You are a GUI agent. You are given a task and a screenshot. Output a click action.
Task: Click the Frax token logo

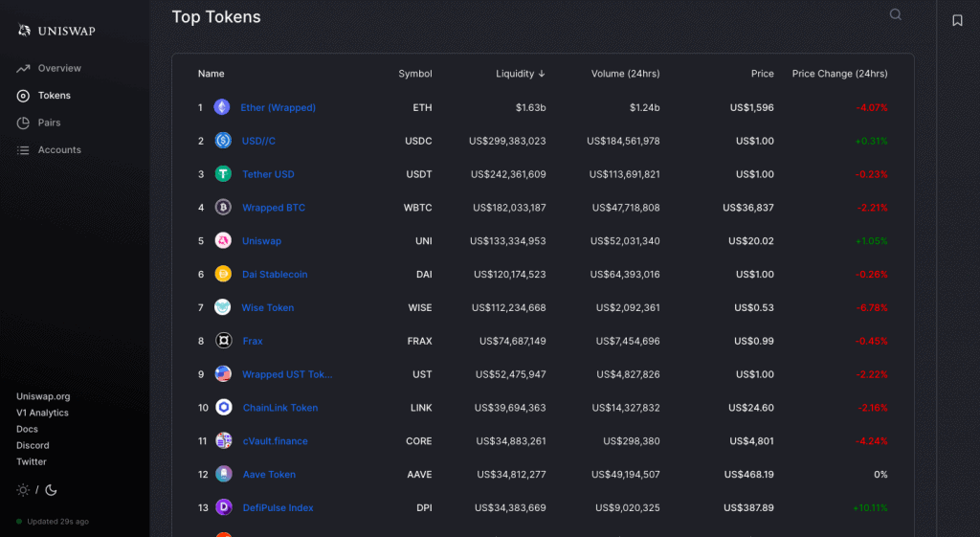224,340
